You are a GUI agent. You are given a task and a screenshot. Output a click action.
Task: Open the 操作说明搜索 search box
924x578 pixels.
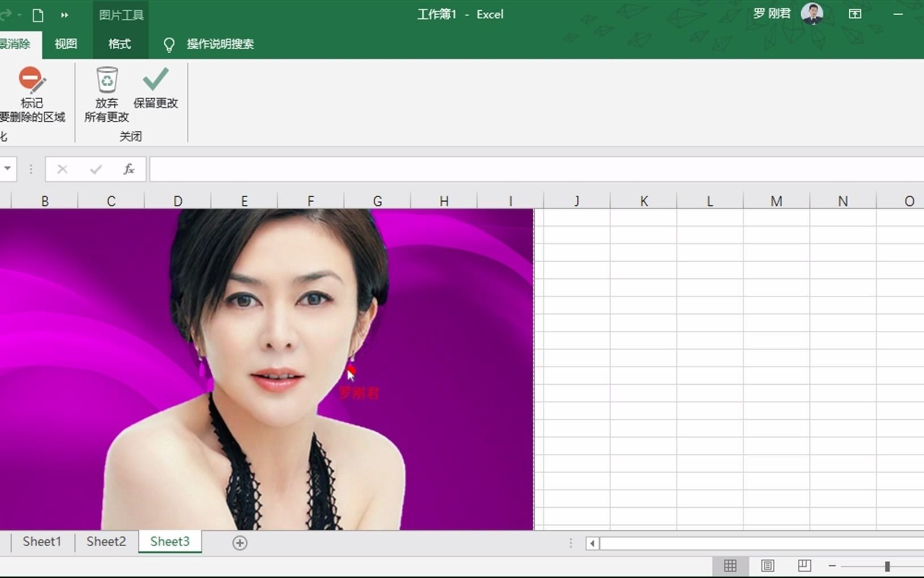pos(221,44)
